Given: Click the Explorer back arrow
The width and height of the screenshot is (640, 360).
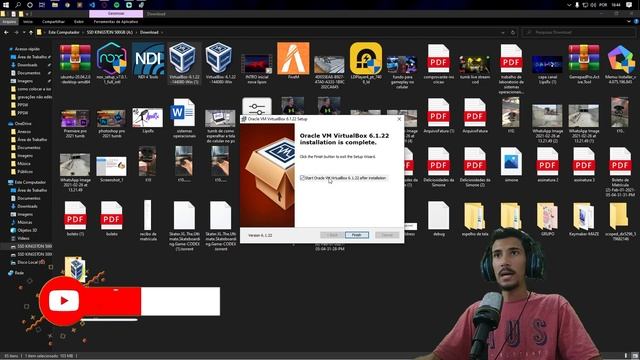Looking at the screenshot, I should (x=6, y=32).
